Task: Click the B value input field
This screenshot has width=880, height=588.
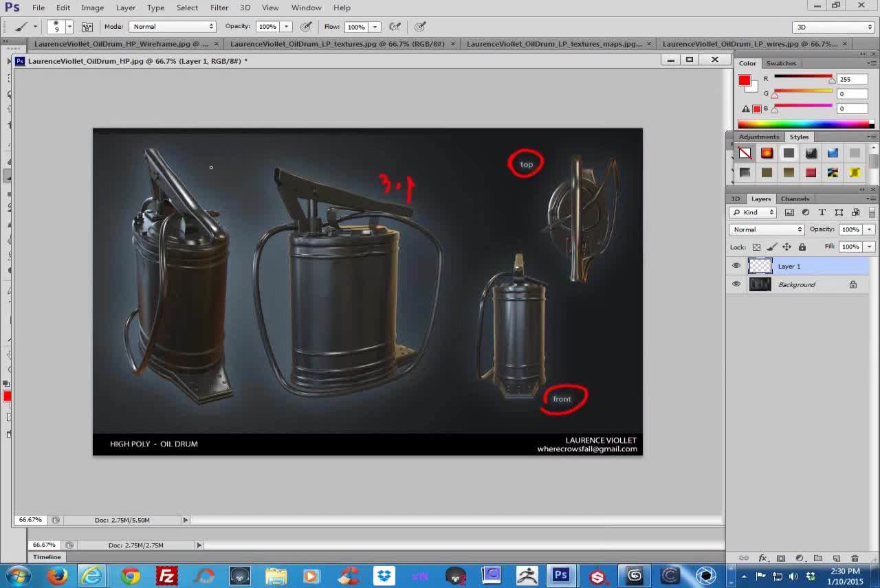Action: [x=852, y=109]
